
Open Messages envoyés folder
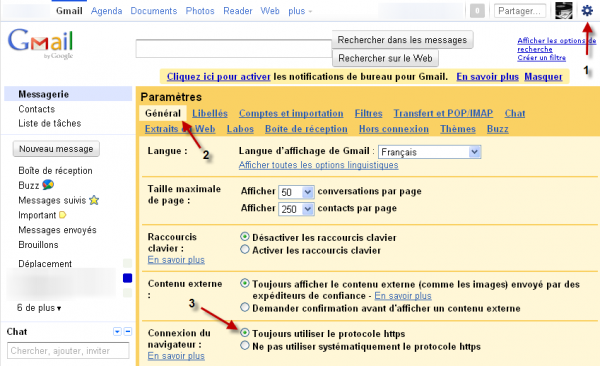[57, 230]
